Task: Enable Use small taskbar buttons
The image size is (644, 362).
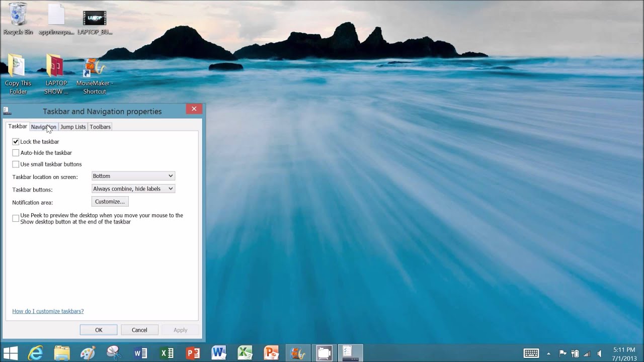Action: tap(16, 164)
